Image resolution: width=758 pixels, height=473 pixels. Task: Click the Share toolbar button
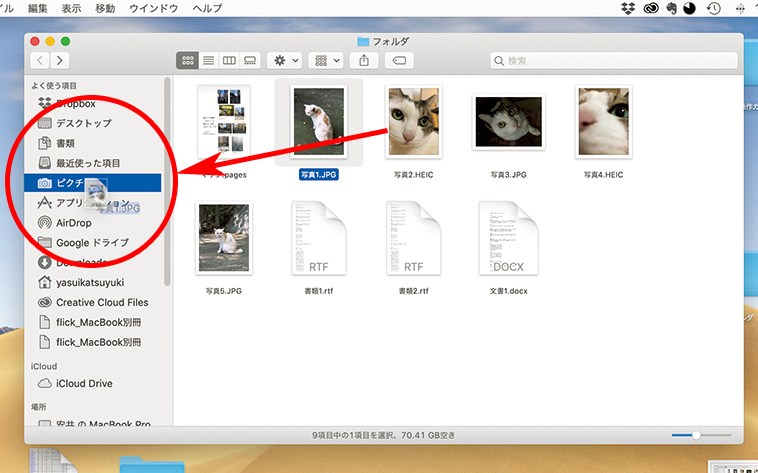[x=364, y=61]
